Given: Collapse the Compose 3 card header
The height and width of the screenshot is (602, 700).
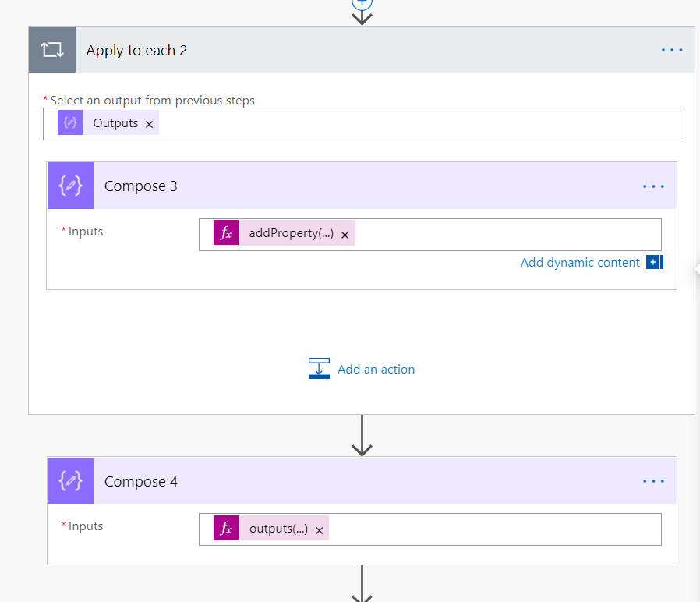Looking at the screenshot, I should 362,186.
